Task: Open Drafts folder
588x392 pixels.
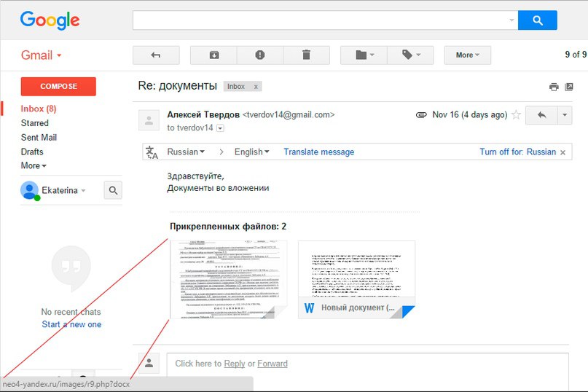Action: (x=32, y=152)
